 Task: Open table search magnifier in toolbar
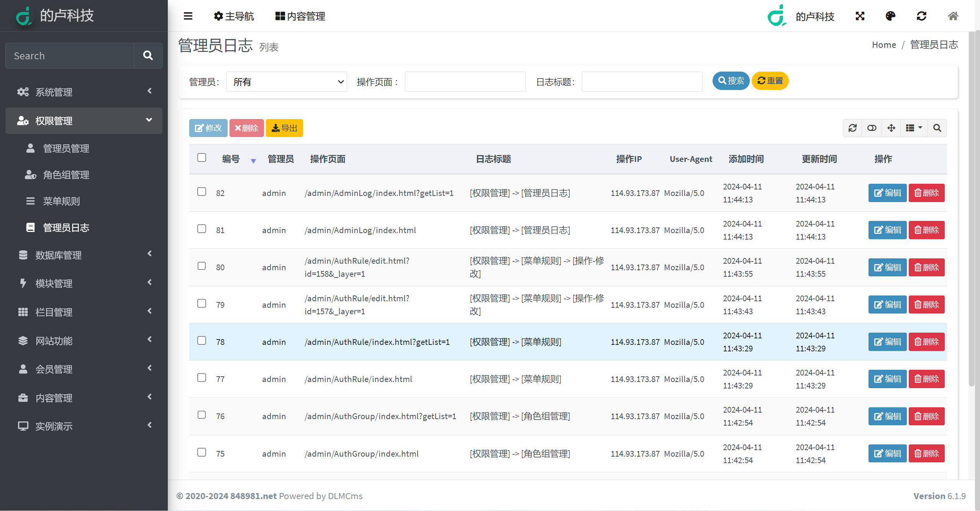click(x=937, y=128)
